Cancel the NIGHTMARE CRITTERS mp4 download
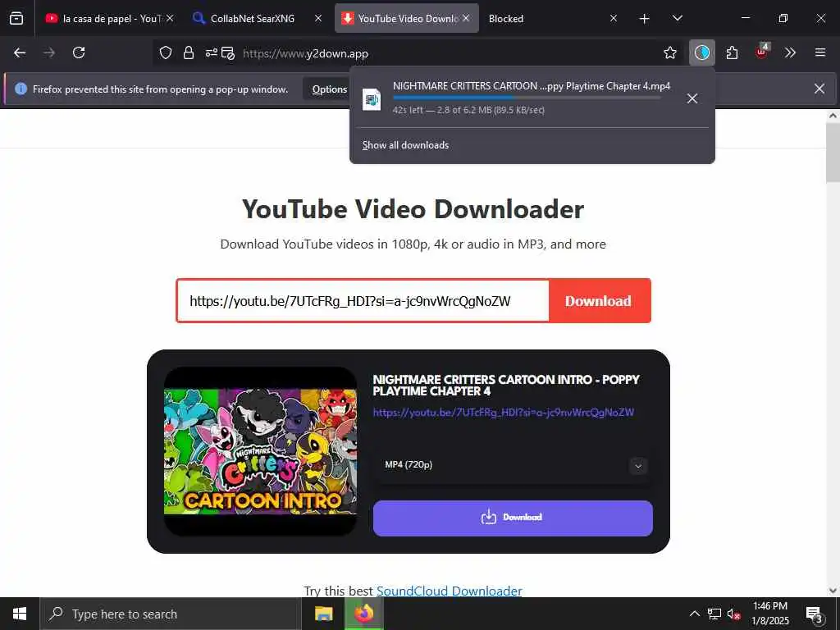This screenshot has height=630, width=840. tap(692, 98)
